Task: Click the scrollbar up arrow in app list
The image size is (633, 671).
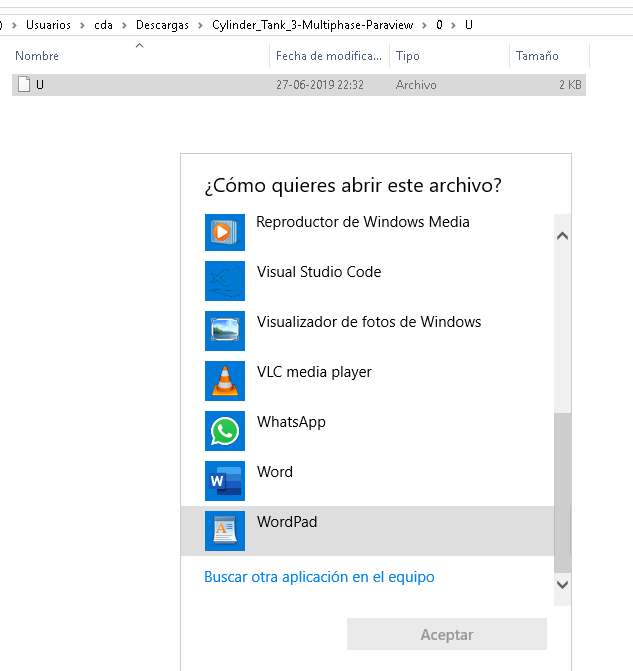Action: [x=562, y=236]
